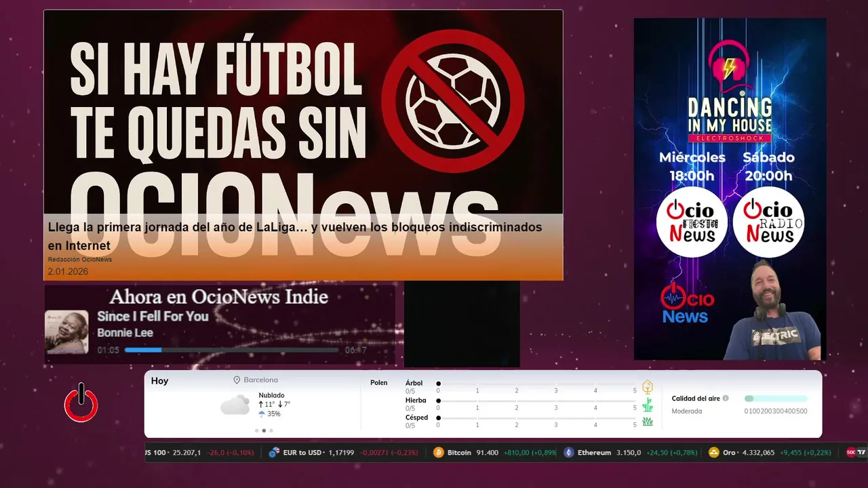Click the artist name Bonnie Lee
Viewport: 868px width, 488px height.
pos(125,333)
